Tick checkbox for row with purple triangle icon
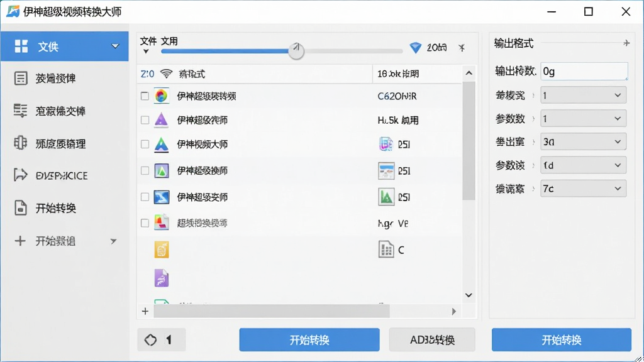The image size is (644, 362). click(145, 120)
